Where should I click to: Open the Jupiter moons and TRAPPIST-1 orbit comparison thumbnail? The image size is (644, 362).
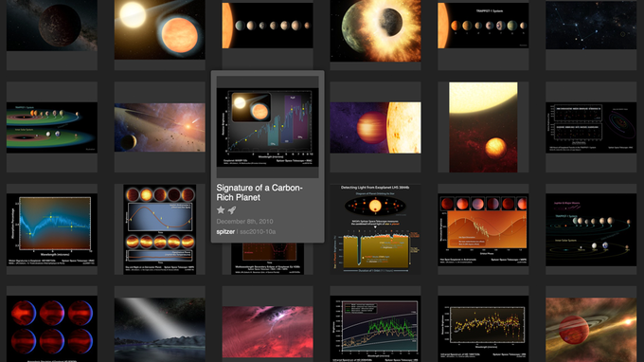[x=591, y=229]
